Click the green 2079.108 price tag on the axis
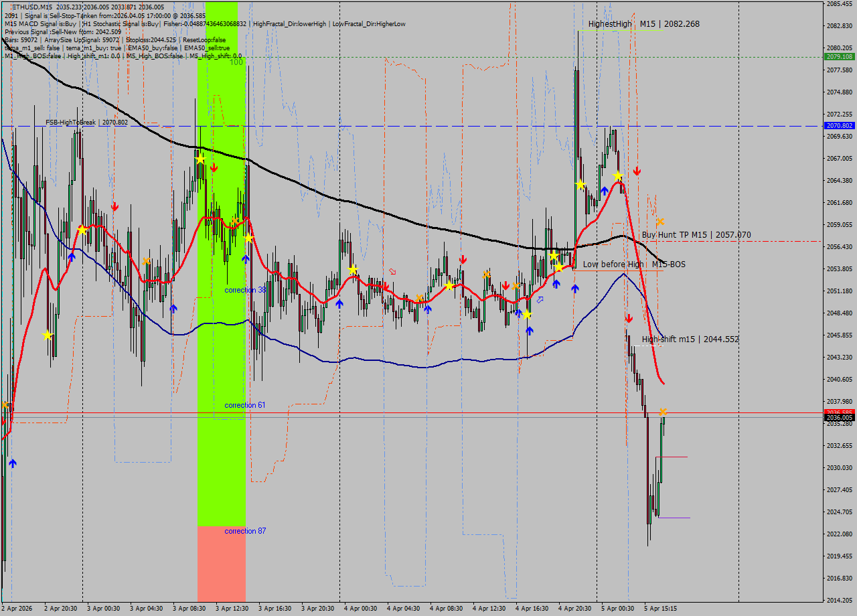Image resolution: width=857 pixels, height=616 pixels. click(x=838, y=58)
